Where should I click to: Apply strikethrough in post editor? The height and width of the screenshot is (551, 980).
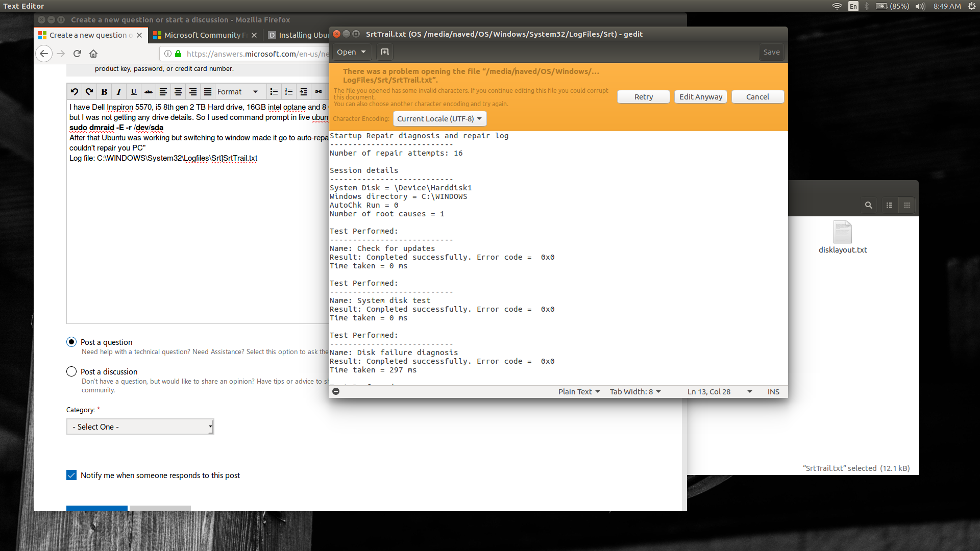149,92
